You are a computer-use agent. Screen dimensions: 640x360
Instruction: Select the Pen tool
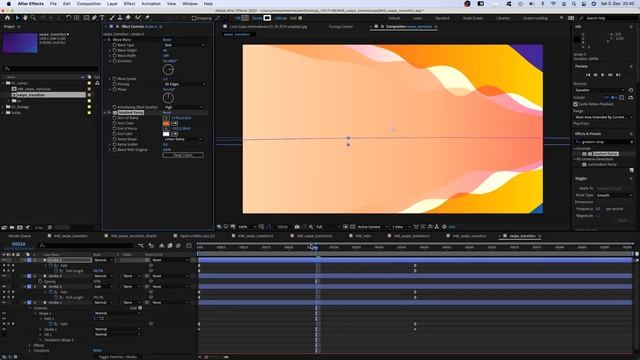click(x=94, y=18)
